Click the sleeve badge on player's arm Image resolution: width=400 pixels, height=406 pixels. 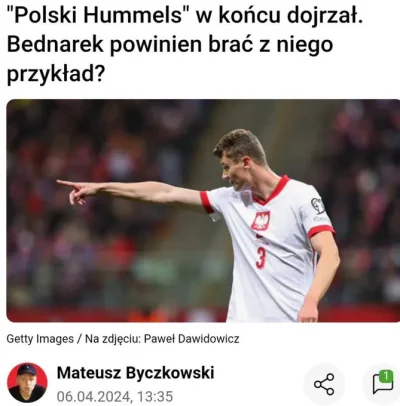[x=318, y=206]
